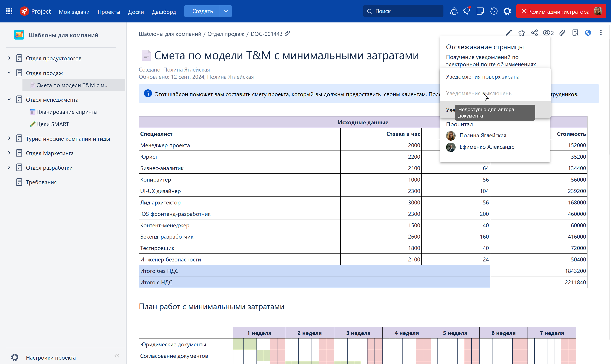Open the Проекты menu
Image resolution: width=611 pixels, height=364 pixels.
[x=109, y=12]
